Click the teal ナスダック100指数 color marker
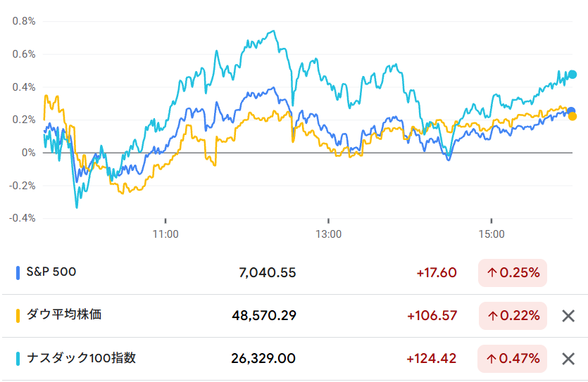This screenshot has width=588, height=382. (x=18, y=358)
